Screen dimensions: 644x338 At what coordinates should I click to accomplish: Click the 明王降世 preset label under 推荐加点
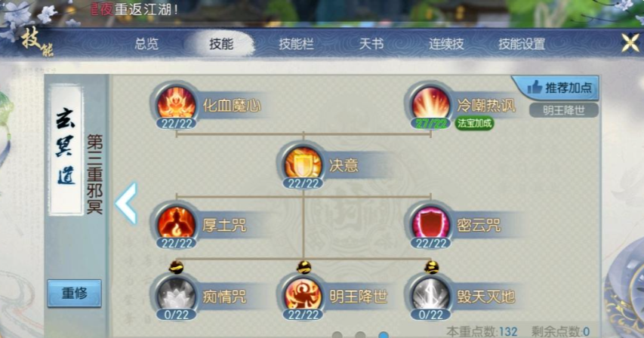tap(563, 110)
